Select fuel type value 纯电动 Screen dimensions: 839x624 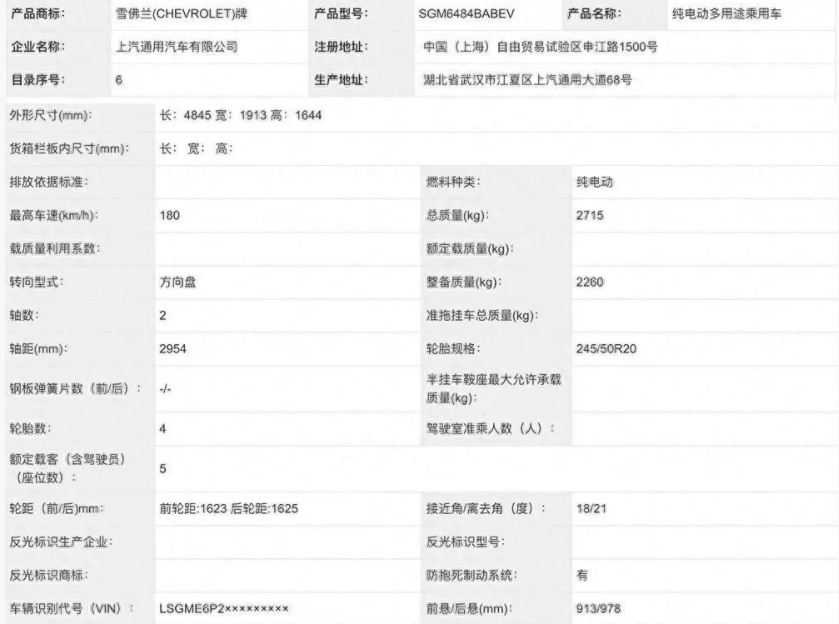click(594, 182)
